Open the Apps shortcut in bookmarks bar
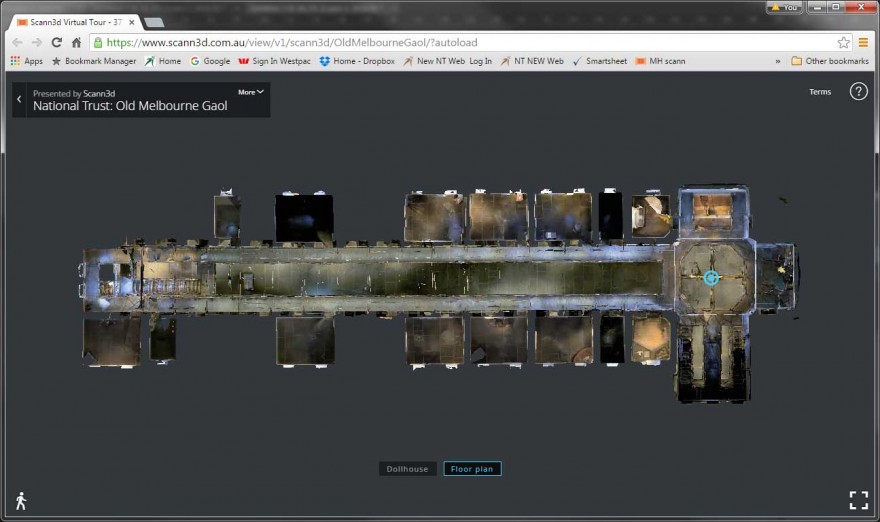Image resolution: width=880 pixels, height=522 pixels. 27,61
